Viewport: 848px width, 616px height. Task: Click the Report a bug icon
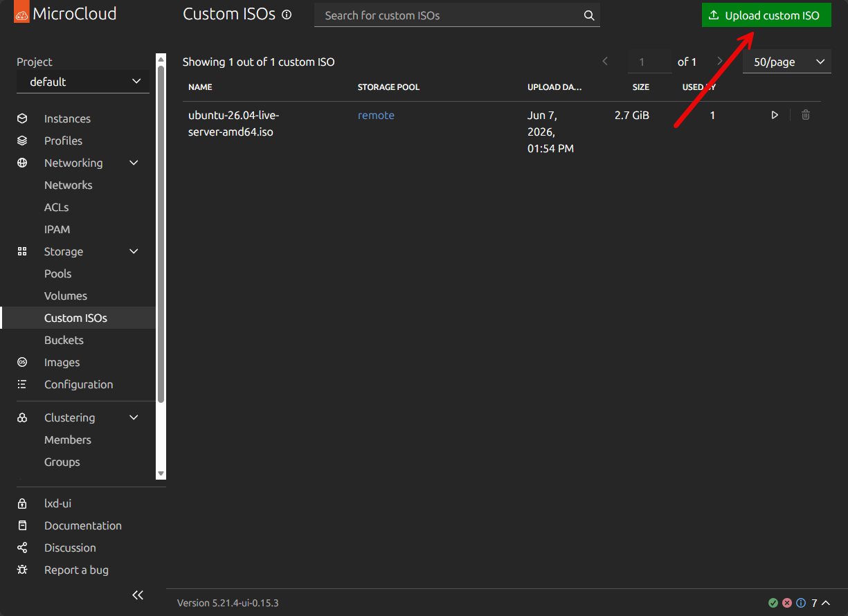point(22,570)
